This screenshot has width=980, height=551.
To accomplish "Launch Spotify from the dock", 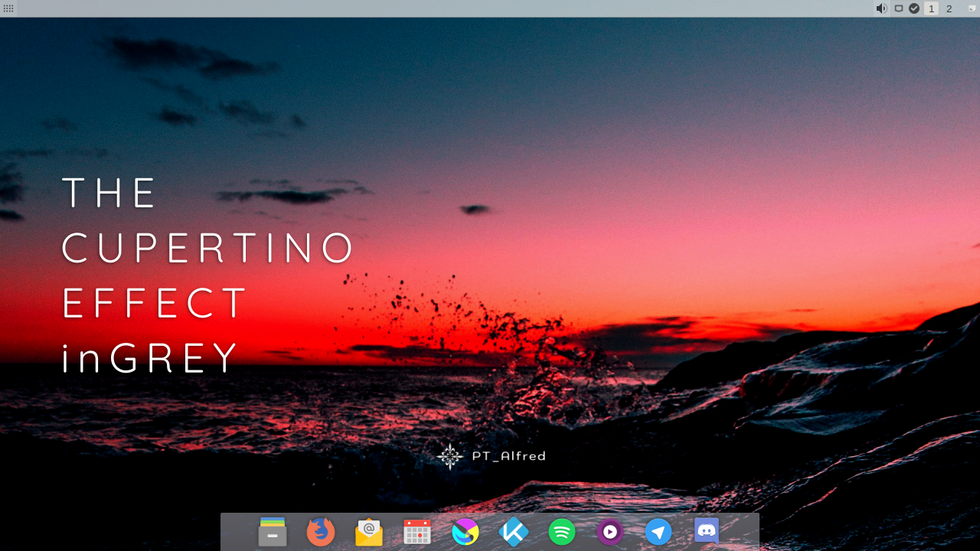I will pyautogui.click(x=562, y=532).
